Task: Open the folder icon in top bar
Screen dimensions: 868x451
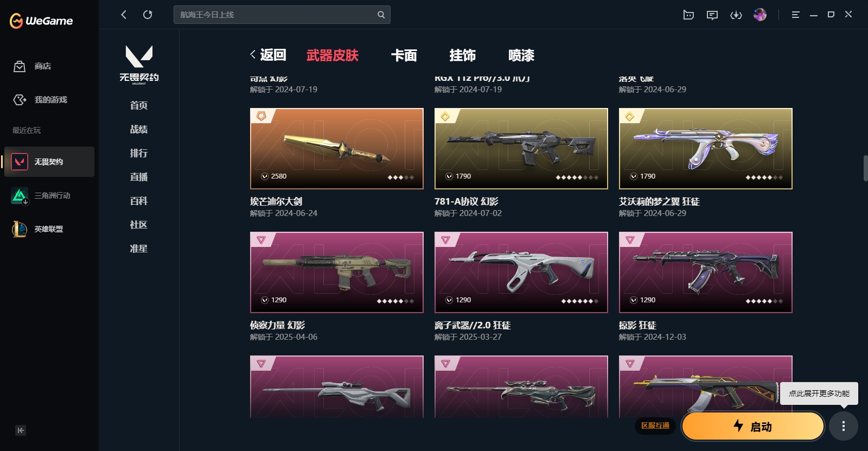Action: 688,15
